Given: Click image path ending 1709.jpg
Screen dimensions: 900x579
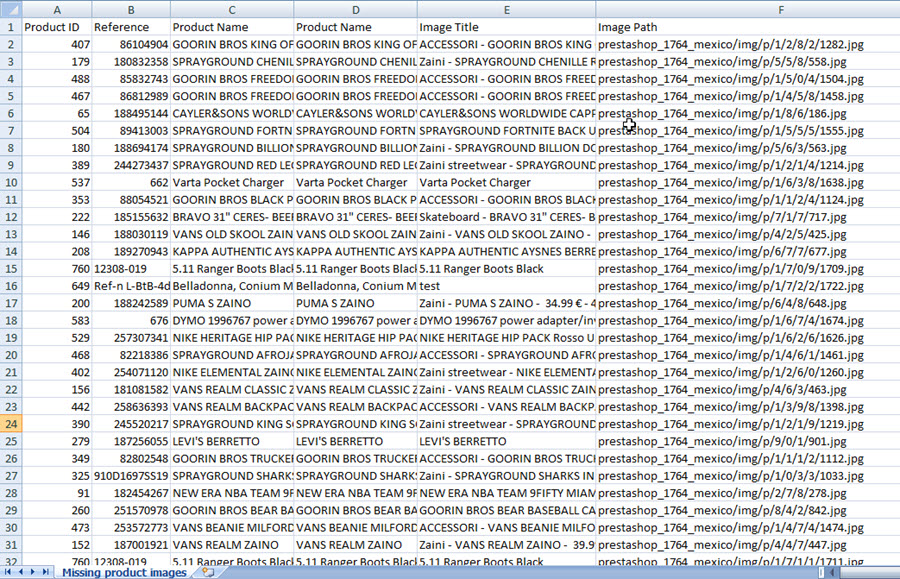Looking at the screenshot, I should [748, 269].
